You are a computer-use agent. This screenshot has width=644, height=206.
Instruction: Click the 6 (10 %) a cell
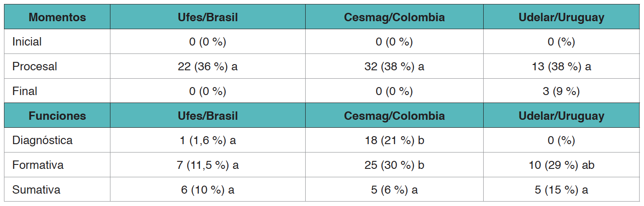tap(208, 190)
